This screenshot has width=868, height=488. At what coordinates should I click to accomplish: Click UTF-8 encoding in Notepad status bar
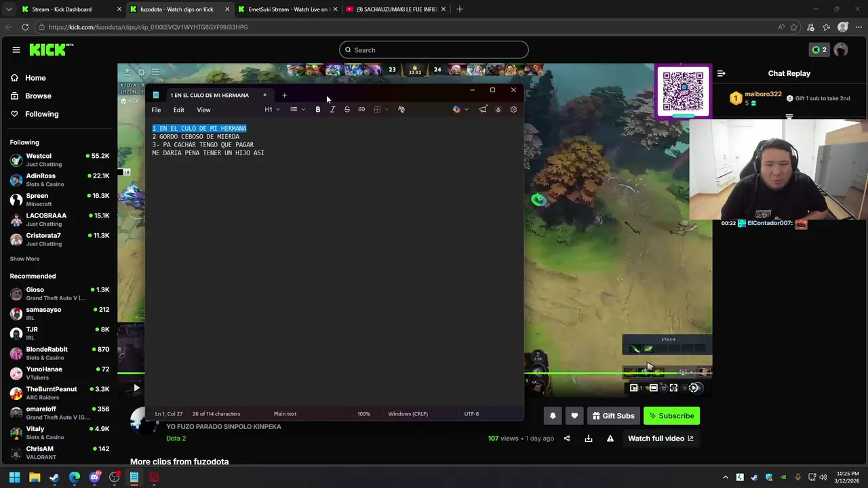click(471, 413)
